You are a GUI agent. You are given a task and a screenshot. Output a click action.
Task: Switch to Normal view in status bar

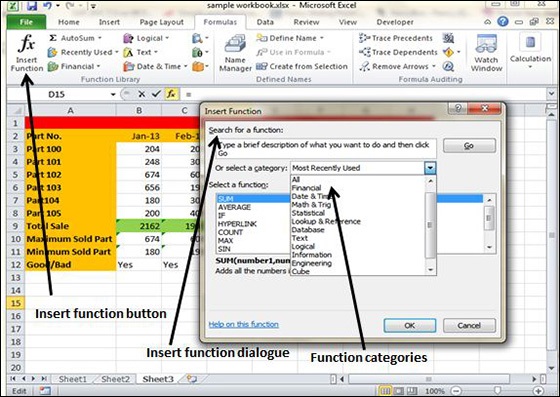(x=385, y=391)
